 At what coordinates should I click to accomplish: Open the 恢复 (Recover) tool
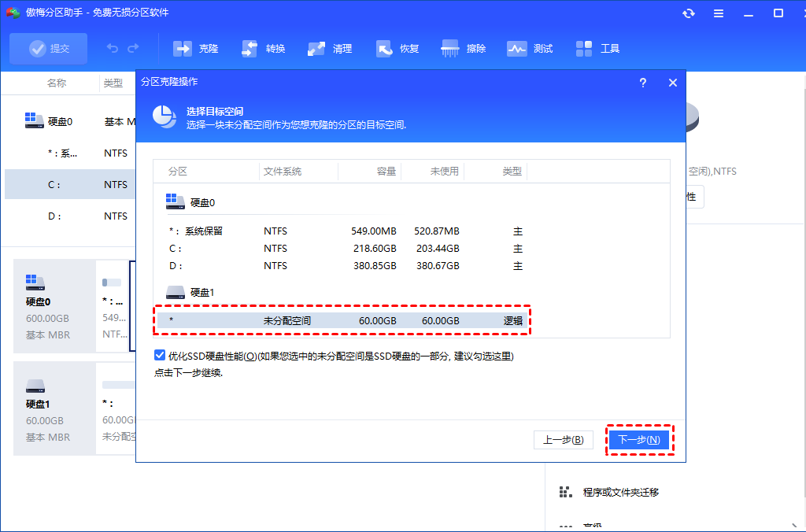(397, 48)
